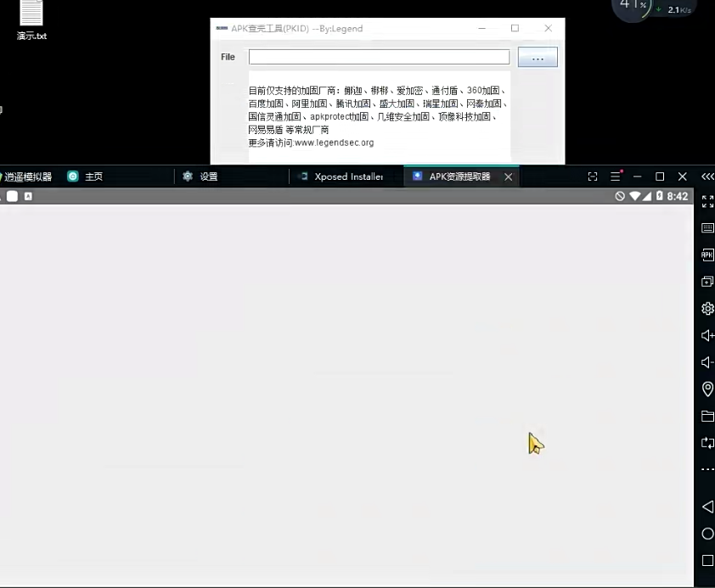Screen dimensions: 715x588
Task: Open emulator settings gear in sidebar
Action: click(707, 309)
